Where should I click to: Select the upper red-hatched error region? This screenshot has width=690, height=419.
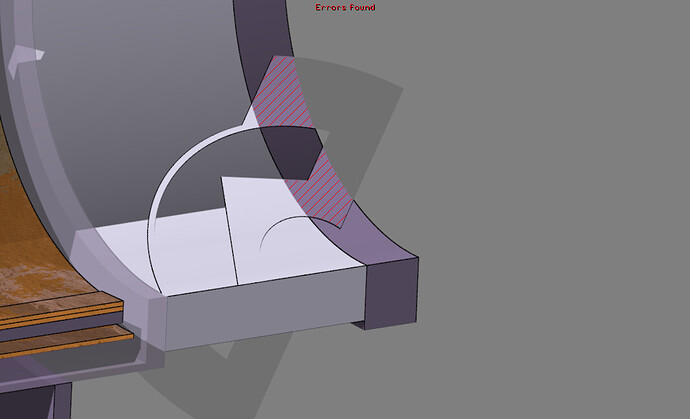click(x=282, y=93)
